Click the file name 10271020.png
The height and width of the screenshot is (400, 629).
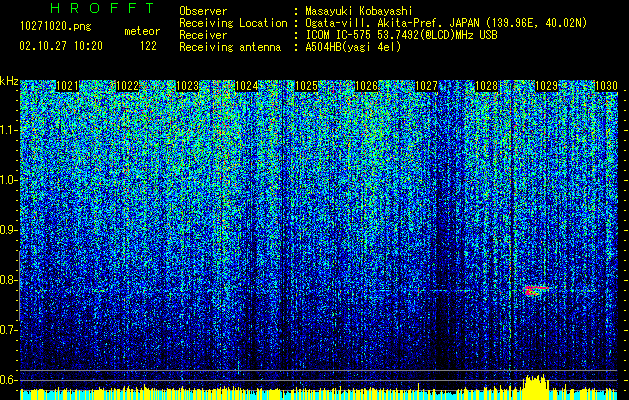56,26
